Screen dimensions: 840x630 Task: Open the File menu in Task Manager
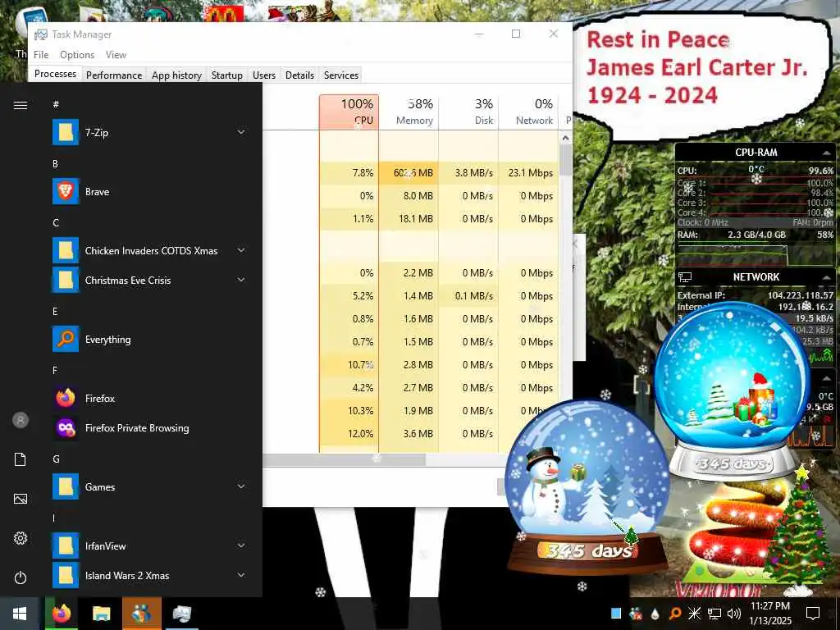[x=41, y=55]
